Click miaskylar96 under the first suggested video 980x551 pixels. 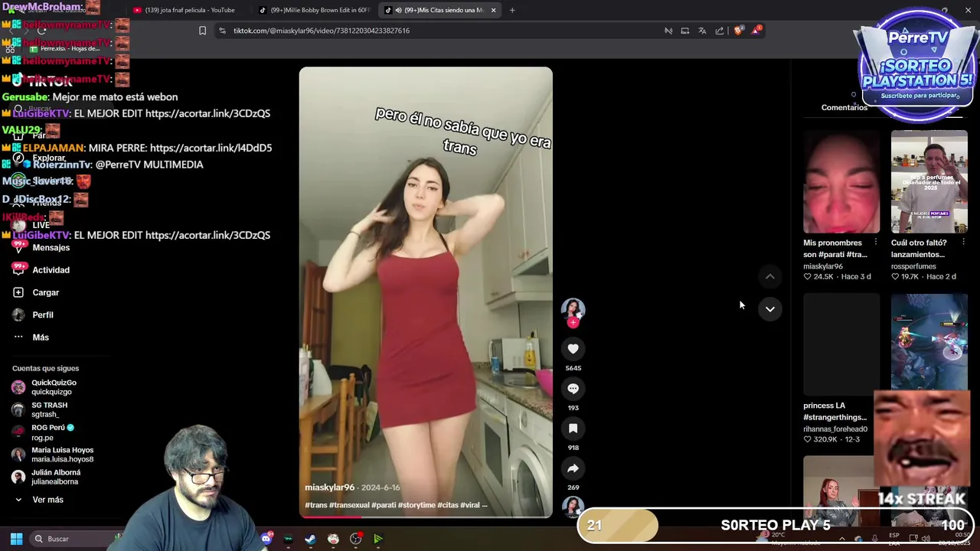822,266
